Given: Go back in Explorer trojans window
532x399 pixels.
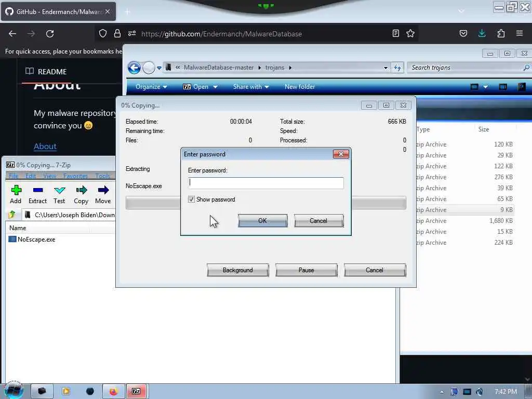Looking at the screenshot, I should (x=135, y=68).
